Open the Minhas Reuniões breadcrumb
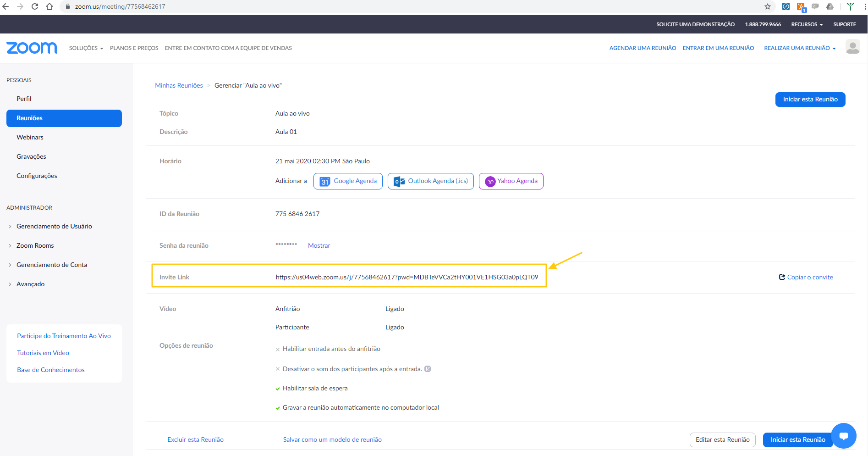Screen dimensions: 868x456 coord(179,85)
